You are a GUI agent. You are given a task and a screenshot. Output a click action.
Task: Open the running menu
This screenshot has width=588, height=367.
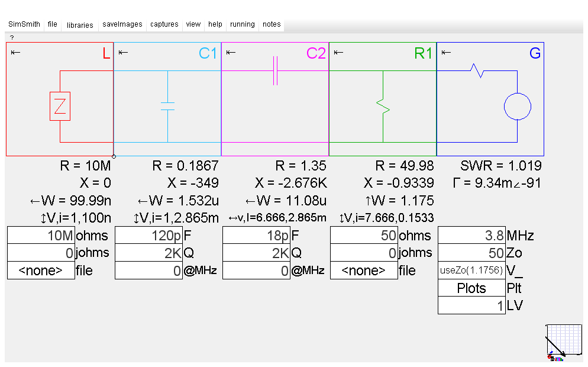[243, 24]
